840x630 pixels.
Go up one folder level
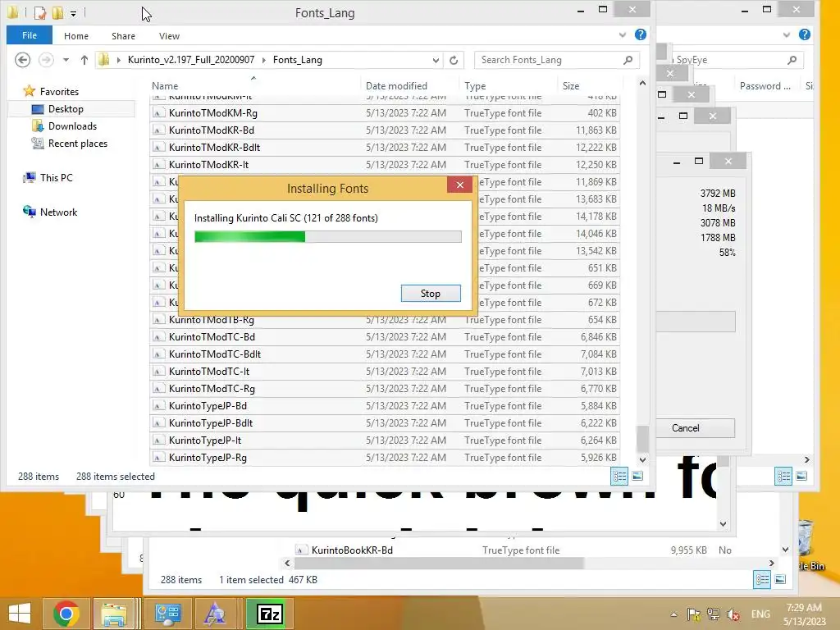84,60
